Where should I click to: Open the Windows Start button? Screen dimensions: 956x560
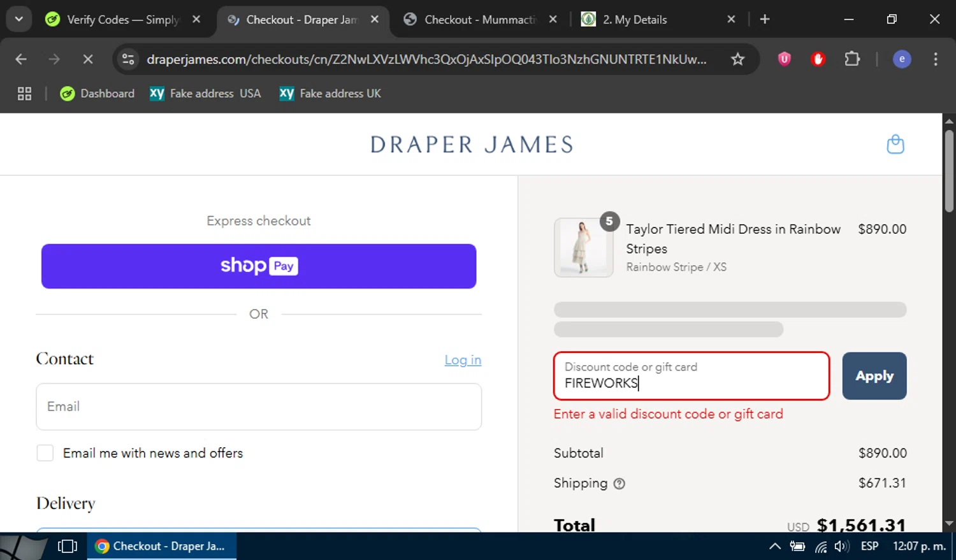(24, 547)
